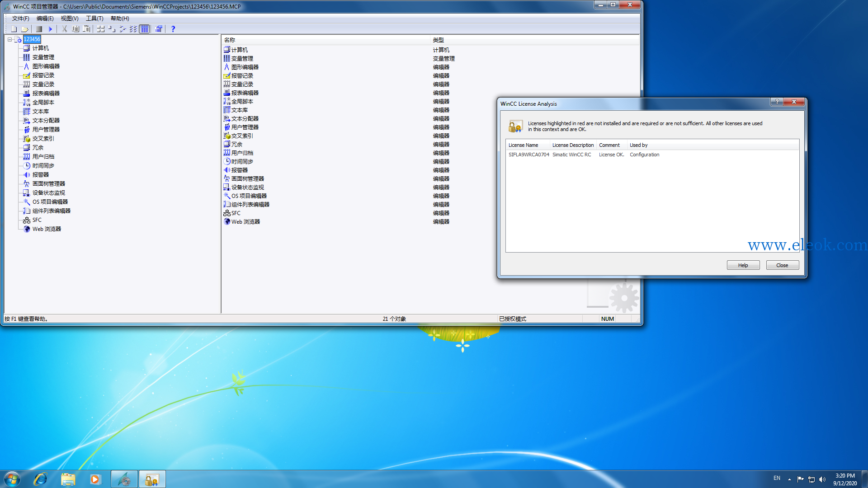This screenshot has width=868, height=488.
Task: Launch Internet Explorer from taskbar
Action: pos(41,479)
